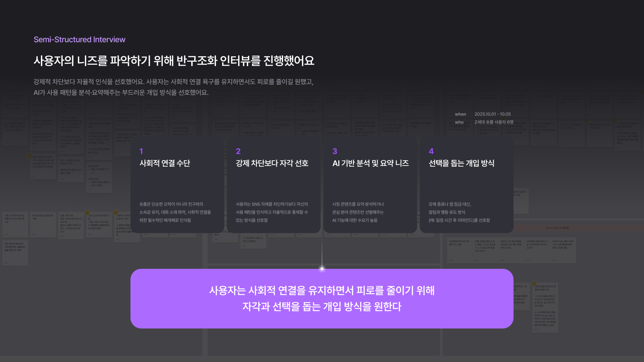The height and width of the screenshot is (362, 644).
Task: Select the '강제 차단보다 자각 선호' card title
Action: click(272, 163)
